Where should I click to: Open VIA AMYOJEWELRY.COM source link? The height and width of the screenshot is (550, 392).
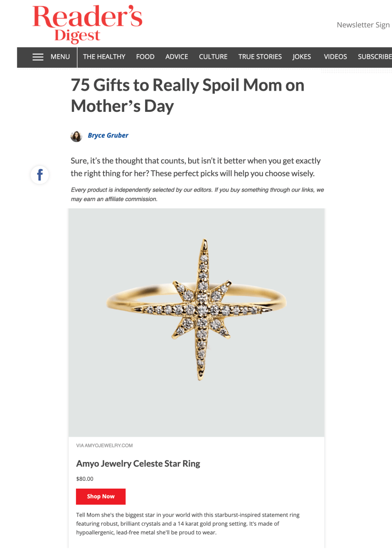point(104,445)
